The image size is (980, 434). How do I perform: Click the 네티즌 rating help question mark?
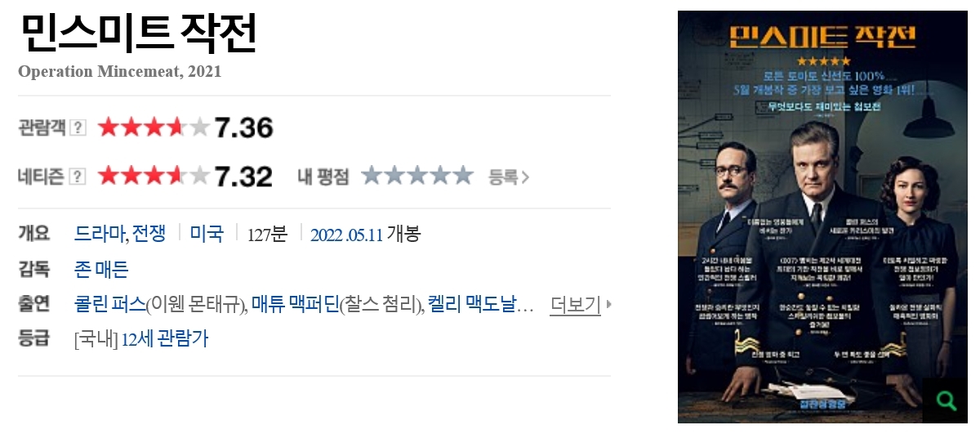(78, 176)
